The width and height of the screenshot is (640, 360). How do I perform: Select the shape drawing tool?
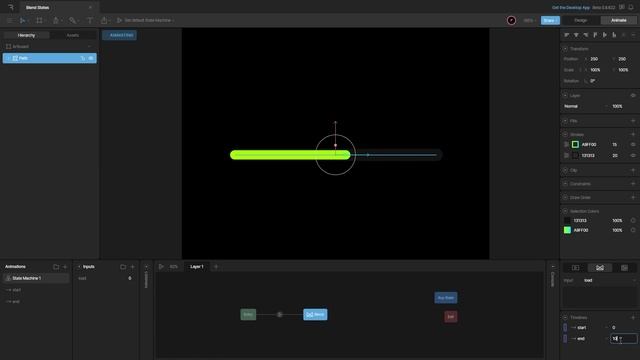[x=56, y=20]
